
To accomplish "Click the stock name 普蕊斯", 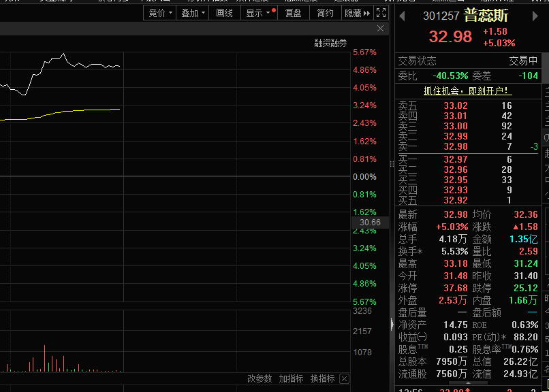I will pyautogui.click(x=486, y=16).
